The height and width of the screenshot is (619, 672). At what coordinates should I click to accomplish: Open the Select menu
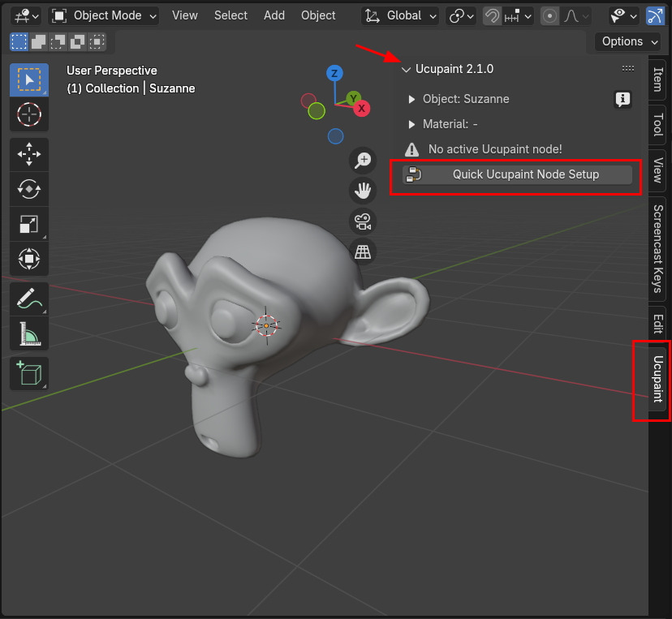click(x=230, y=16)
